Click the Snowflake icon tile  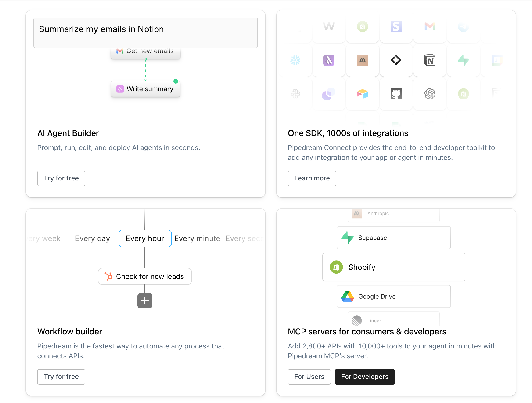point(295,60)
